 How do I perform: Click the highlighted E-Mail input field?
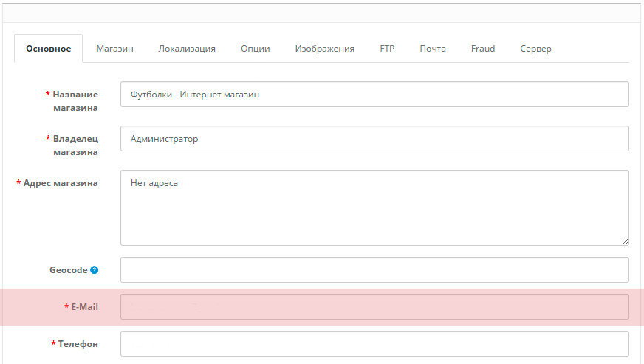click(x=374, y=307)
